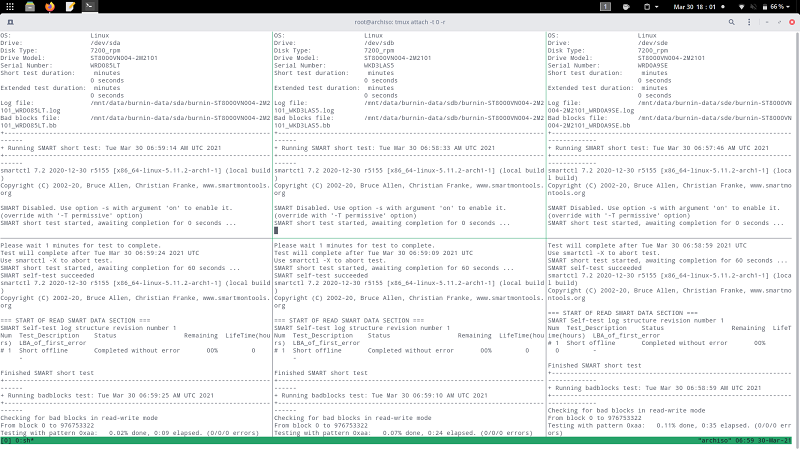Open the notes text editor icon
The width and height of the screenshot is (800, 450).
tap(71, 6)
